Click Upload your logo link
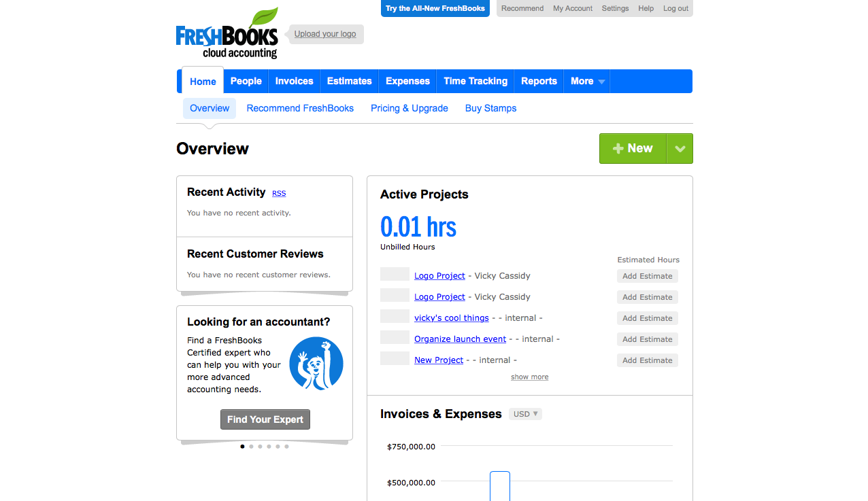The image size is (868, 501). click(x=325, y=34)
